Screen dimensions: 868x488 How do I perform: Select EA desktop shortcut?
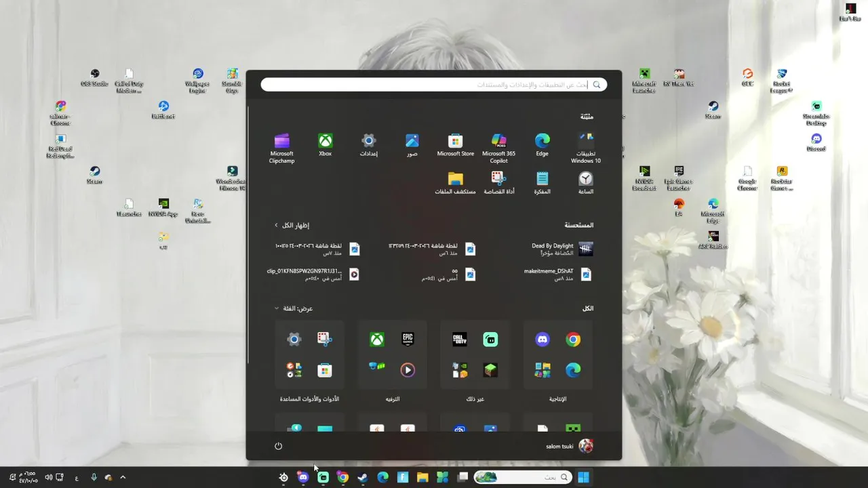[x=679, y=207]
